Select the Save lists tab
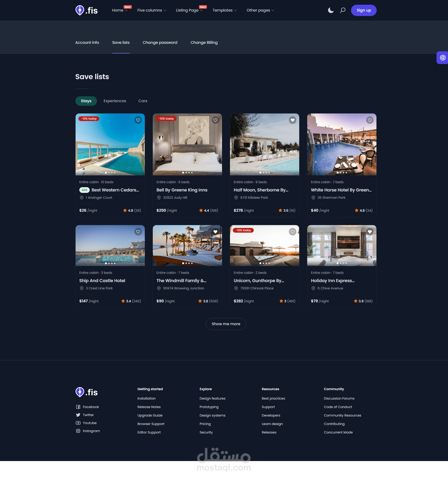This screenshot has width=448, height=482. click(121, 42)
